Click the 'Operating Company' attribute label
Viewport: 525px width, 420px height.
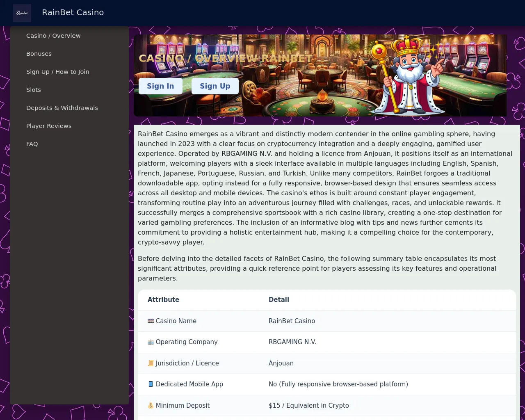tap(187, 342)
